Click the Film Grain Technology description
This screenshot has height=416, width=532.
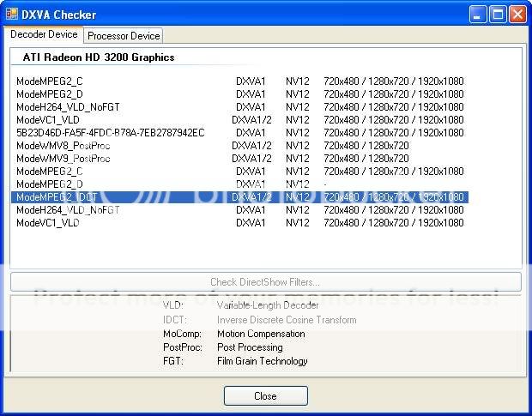pos(263,361)
